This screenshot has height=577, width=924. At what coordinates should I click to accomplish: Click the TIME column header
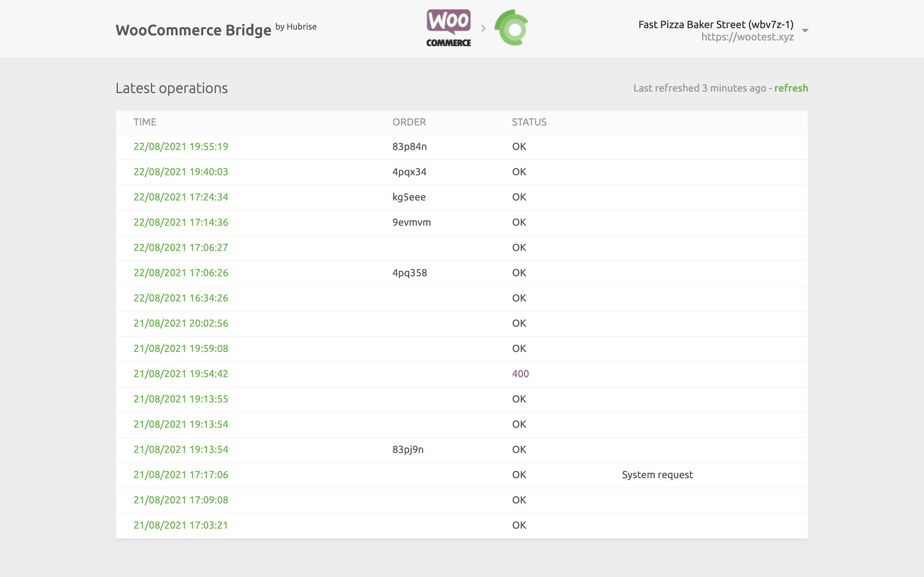click(x=145, y=122)
